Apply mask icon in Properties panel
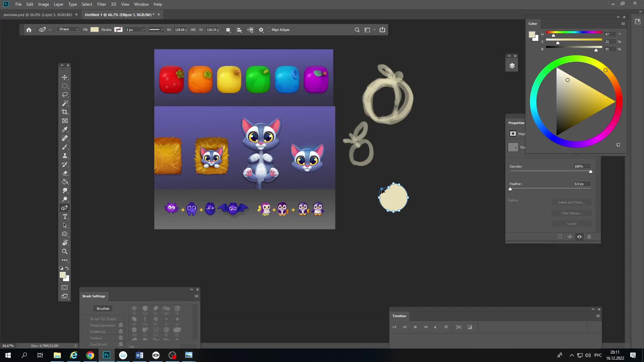The image size is (644, 362). pyautogui.click(x=570, y=237)
